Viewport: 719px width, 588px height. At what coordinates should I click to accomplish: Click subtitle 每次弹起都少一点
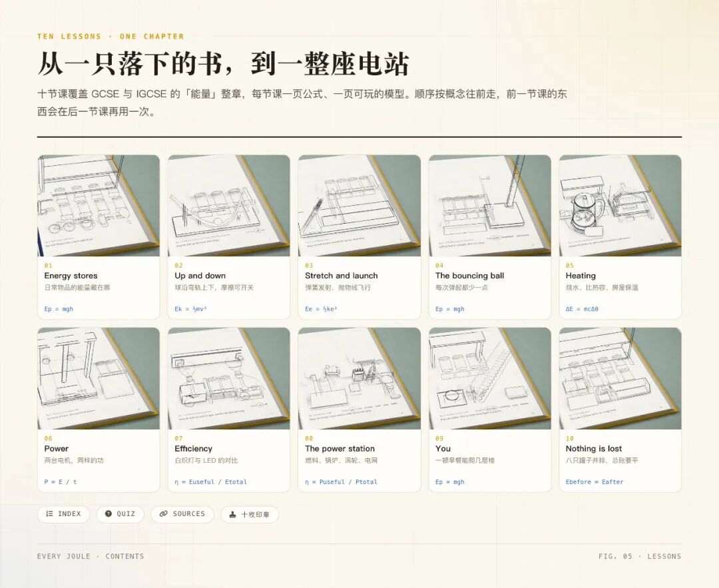[x=462, y=288]
